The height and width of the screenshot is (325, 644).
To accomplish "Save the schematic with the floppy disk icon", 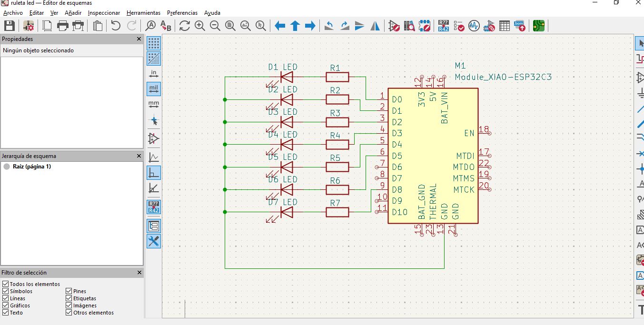I will pos(9,26).
